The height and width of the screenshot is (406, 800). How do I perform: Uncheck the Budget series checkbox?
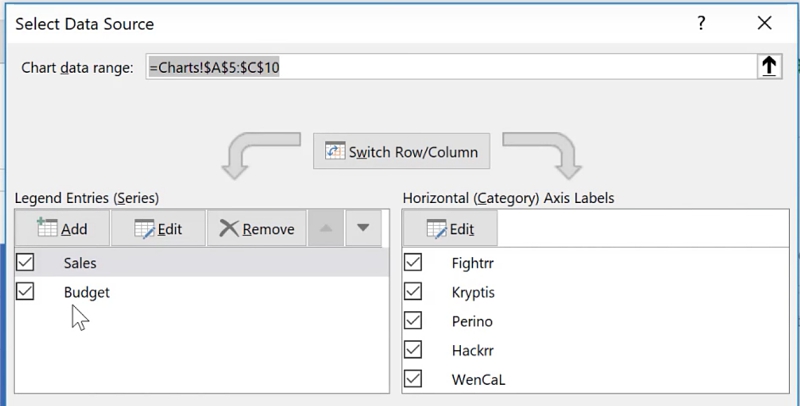click(x=26, y=292)
